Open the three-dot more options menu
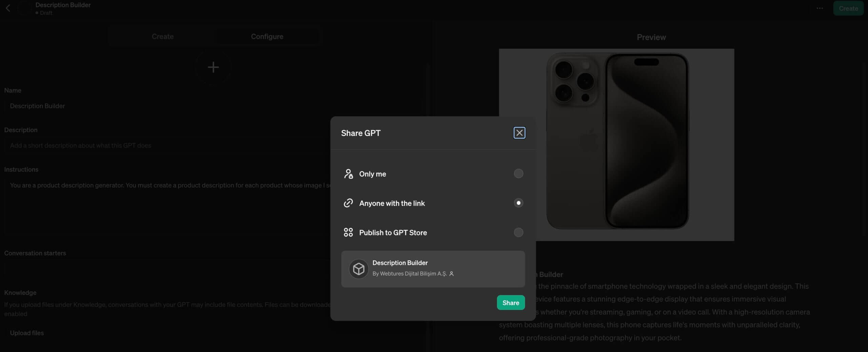The image size is (868, 352). click(820, 8)
